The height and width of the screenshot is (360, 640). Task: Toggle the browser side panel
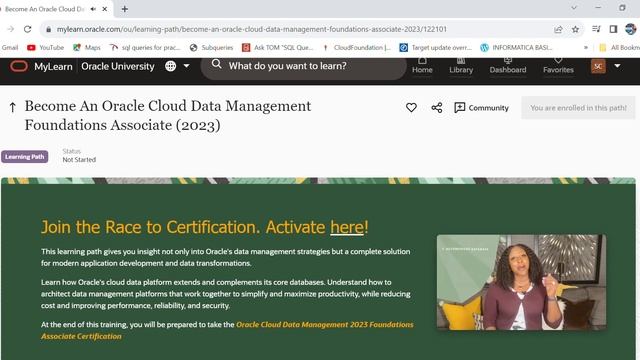click(x=613, y=29)
